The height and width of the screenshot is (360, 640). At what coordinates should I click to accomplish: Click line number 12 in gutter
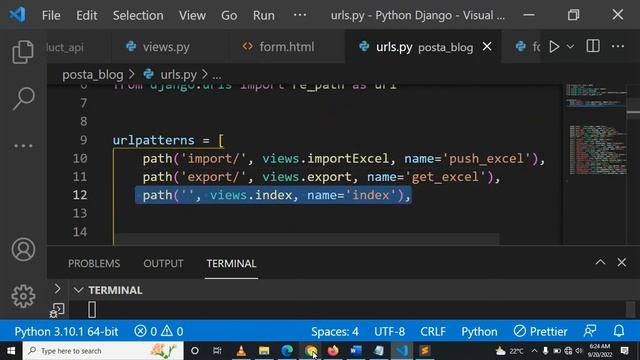[80, 195]
